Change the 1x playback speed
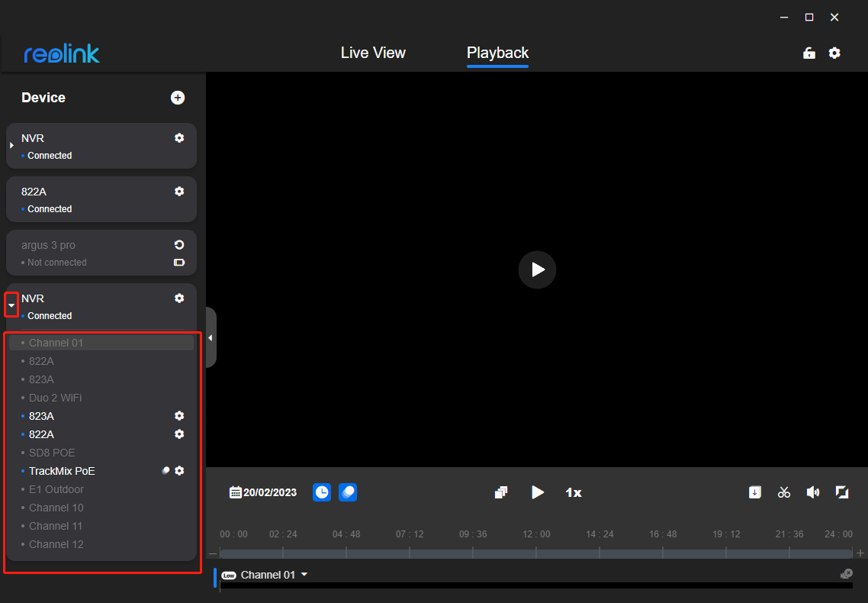This screenshot has width=868, height=603. (x=574, y=492)
